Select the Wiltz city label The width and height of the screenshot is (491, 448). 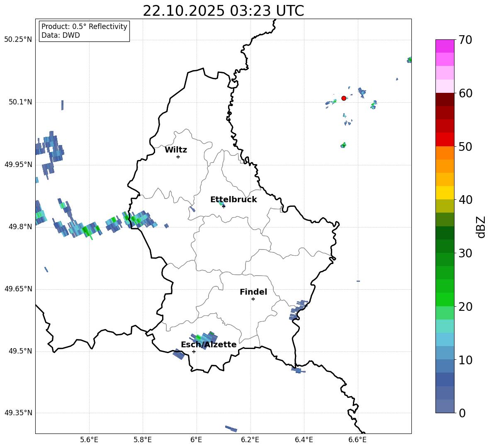[176, 150]
